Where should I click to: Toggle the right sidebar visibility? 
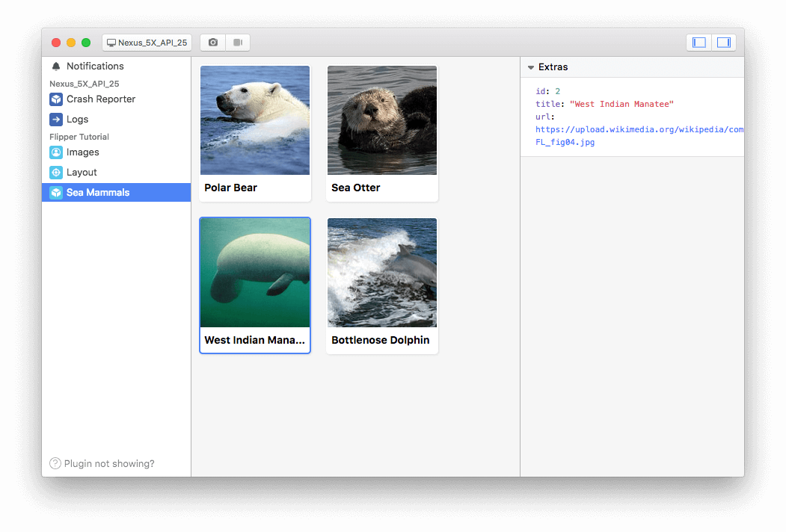click(723, 42)
